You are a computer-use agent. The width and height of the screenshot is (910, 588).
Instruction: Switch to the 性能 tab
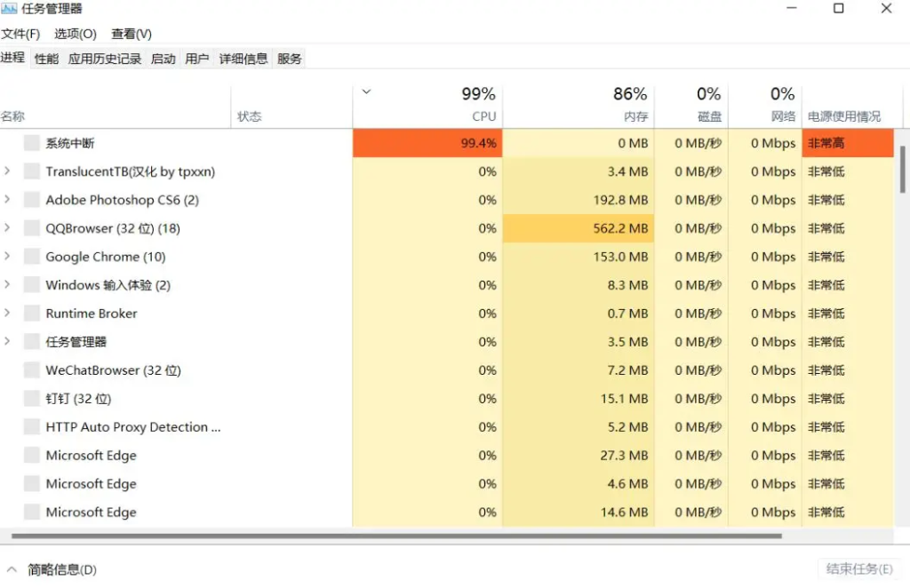click(46, 59)
